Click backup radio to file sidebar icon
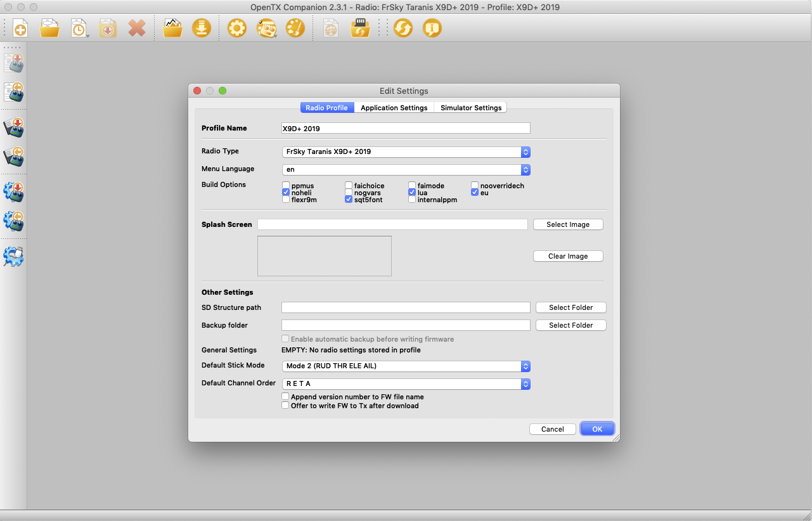Image resolution: width=812 pixels, height=521 pixels. click(14, 157)
